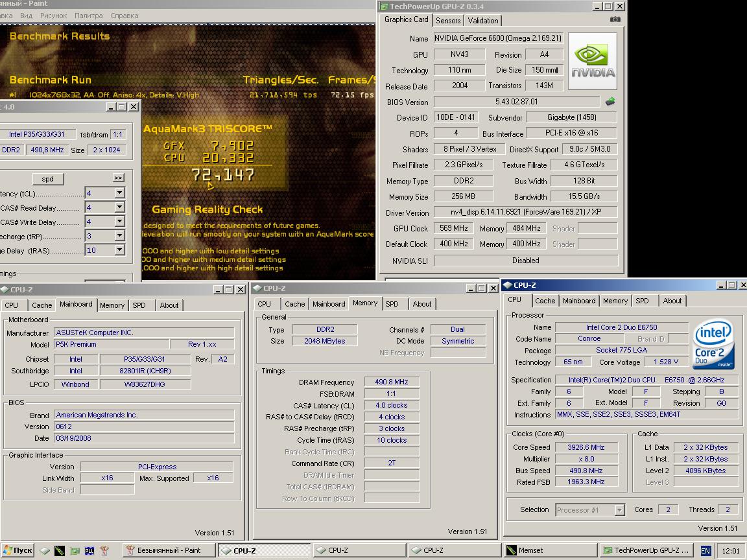Image resolution: width=747 pixels, height=560 pixels.
Task: Open About tab in the CPU tab window
Action: 672,301
